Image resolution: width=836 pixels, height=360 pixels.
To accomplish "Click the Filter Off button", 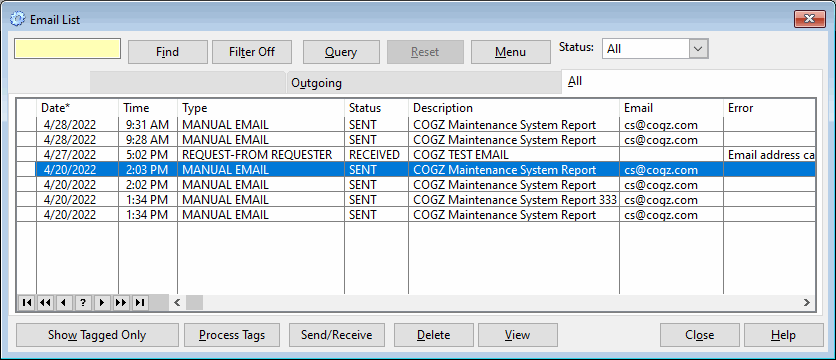I will (x=252, y=52).
